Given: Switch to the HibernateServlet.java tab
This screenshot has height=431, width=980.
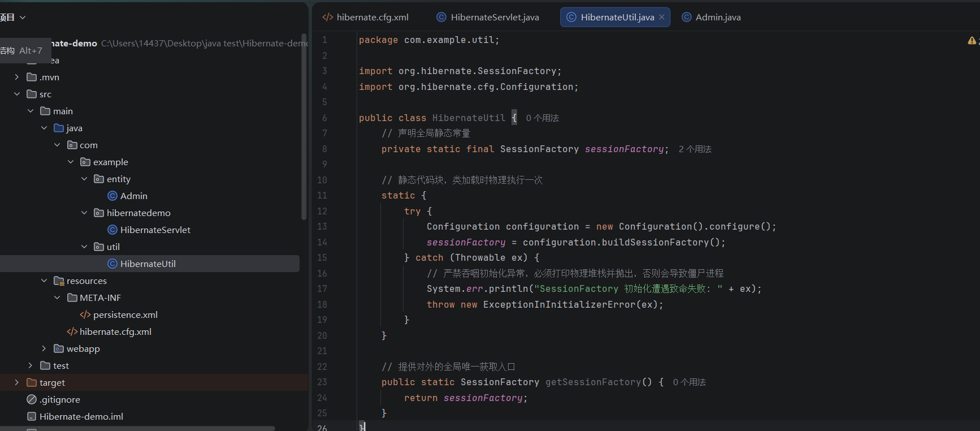Looking at the screenshot, I should 488,17.
